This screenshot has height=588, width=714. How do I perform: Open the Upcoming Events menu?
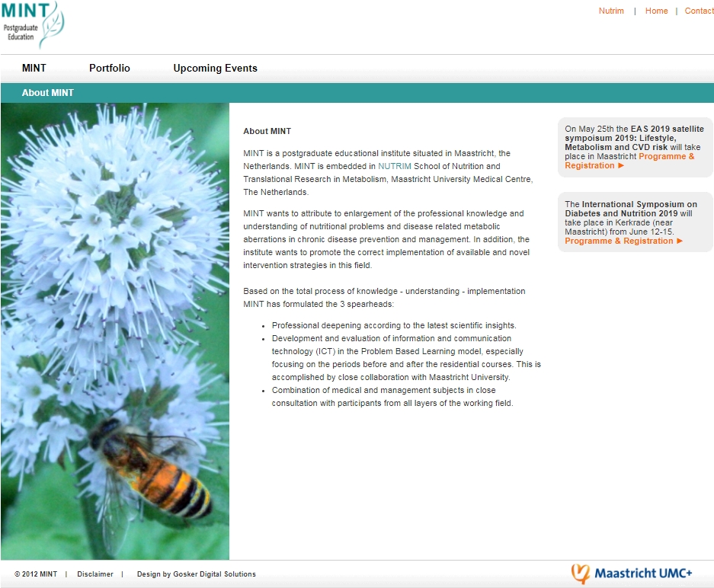216,69
